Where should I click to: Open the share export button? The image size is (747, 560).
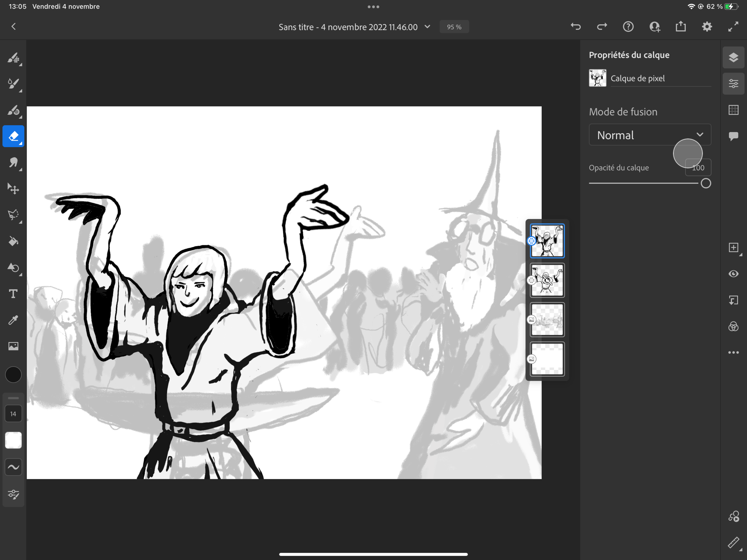coord(680,27)
